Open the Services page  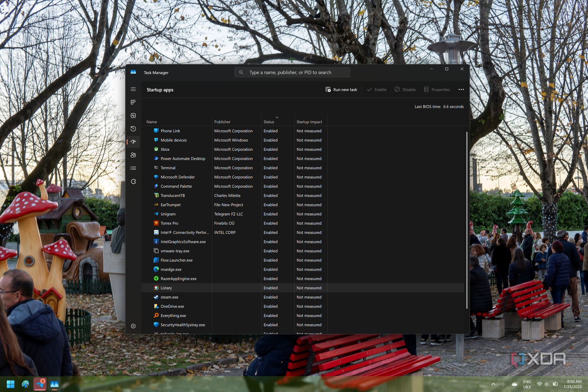[x=133, y=181]
